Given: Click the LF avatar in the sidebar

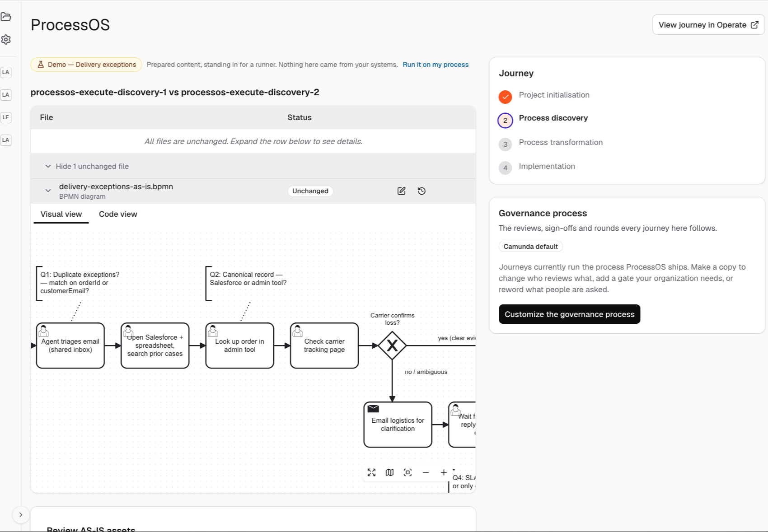Looking at the screenshot, I should [6, 117].
